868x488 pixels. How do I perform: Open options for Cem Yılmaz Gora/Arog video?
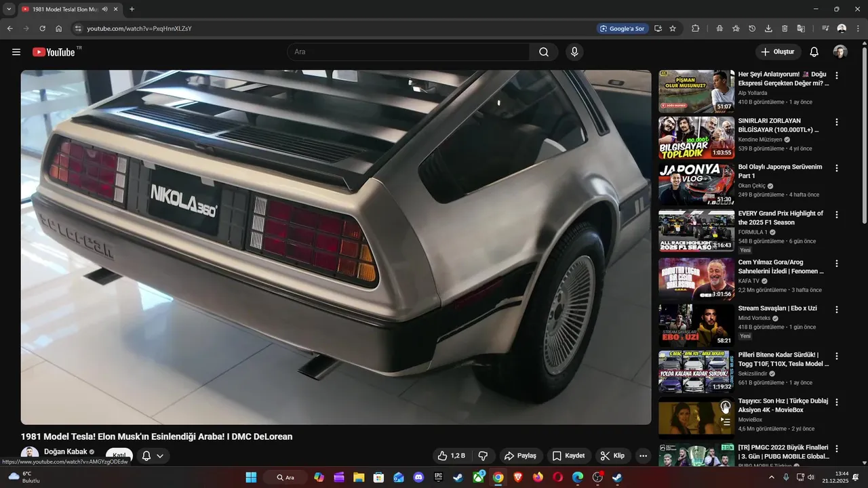click(x=836, y=263)
